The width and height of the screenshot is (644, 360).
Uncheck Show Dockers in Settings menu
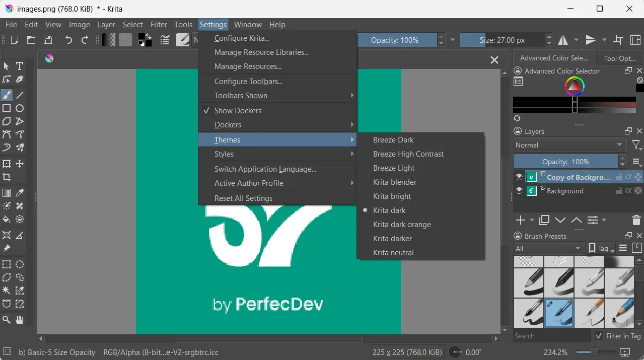pyautogui.click(x=238, y=110)
